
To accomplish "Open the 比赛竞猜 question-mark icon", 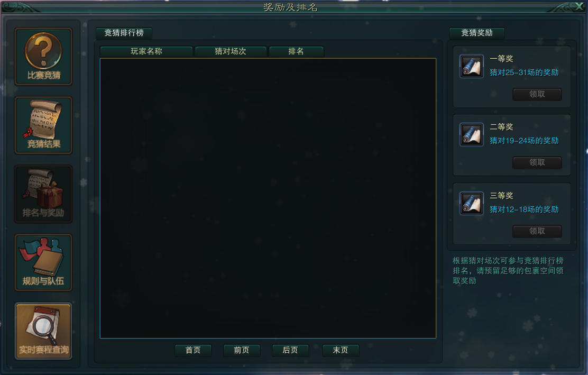I will point(43,57).
